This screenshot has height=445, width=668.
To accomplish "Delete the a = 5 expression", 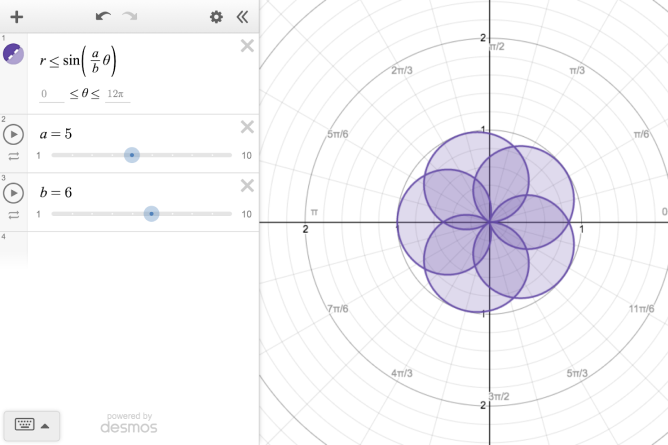I will point(247,126).
